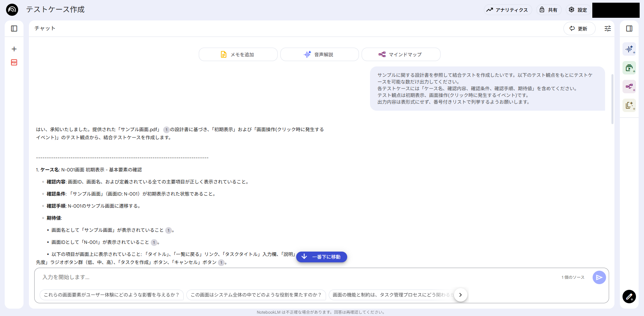This screenshot has height=316, width=644.
Task: Open the 1個のソース source count
Action: pos(573,277)
